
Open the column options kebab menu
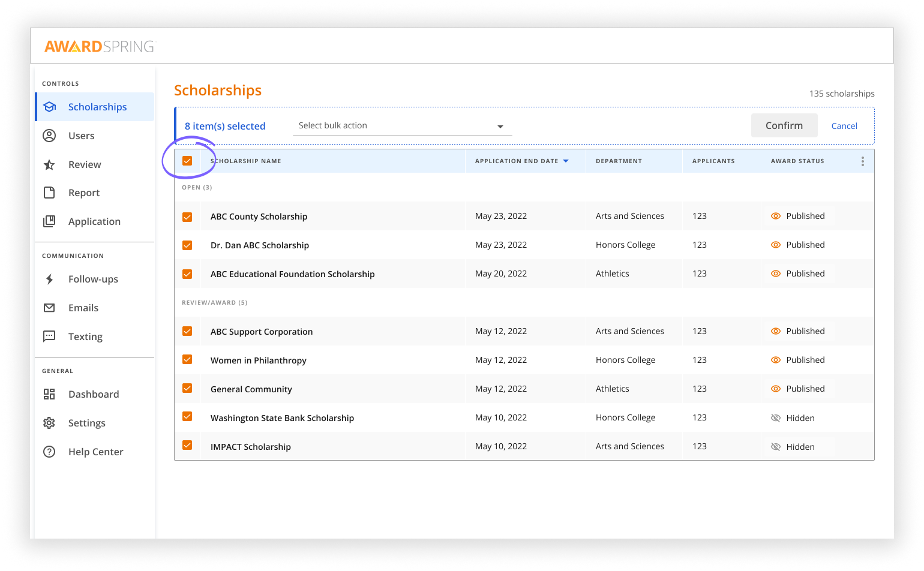[862, 161]
